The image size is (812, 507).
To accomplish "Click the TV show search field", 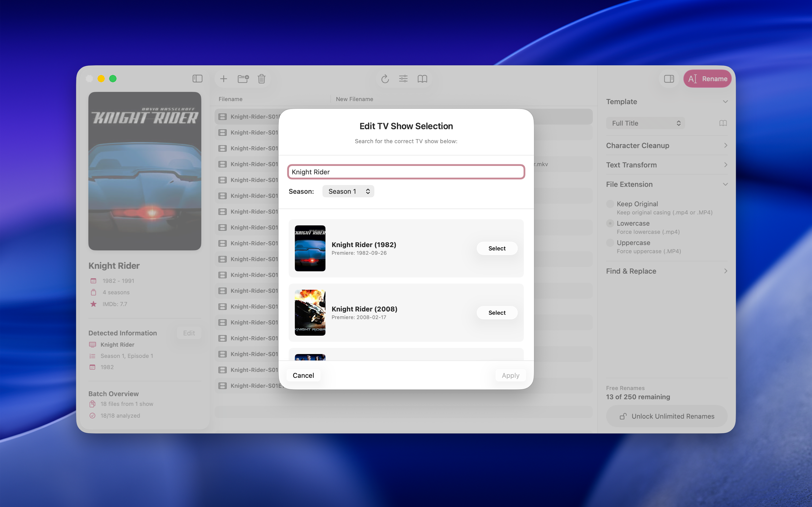I will click(406, 172).
